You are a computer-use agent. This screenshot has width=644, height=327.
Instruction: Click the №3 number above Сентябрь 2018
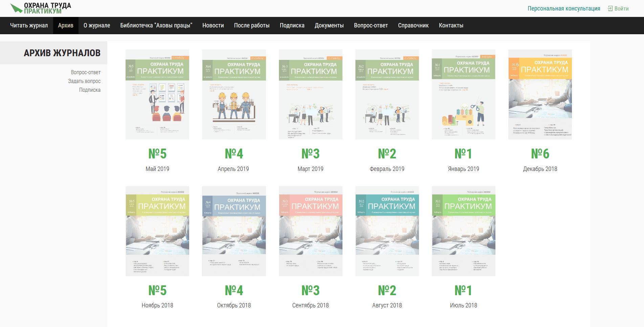point(311,290)
